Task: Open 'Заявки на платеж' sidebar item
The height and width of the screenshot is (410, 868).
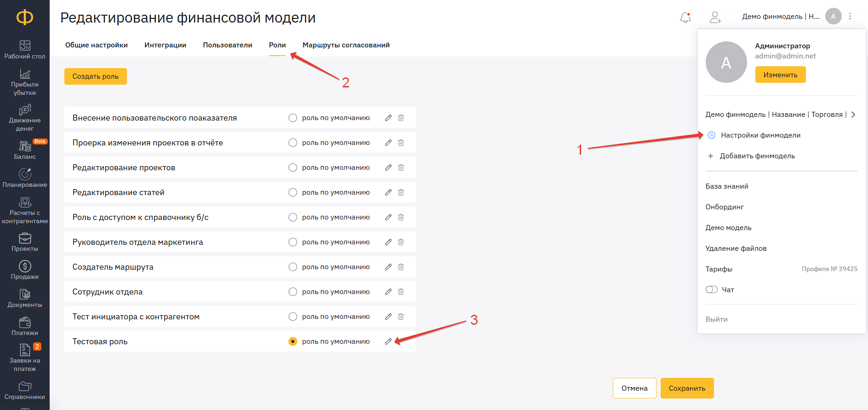Action: (25, 357)
